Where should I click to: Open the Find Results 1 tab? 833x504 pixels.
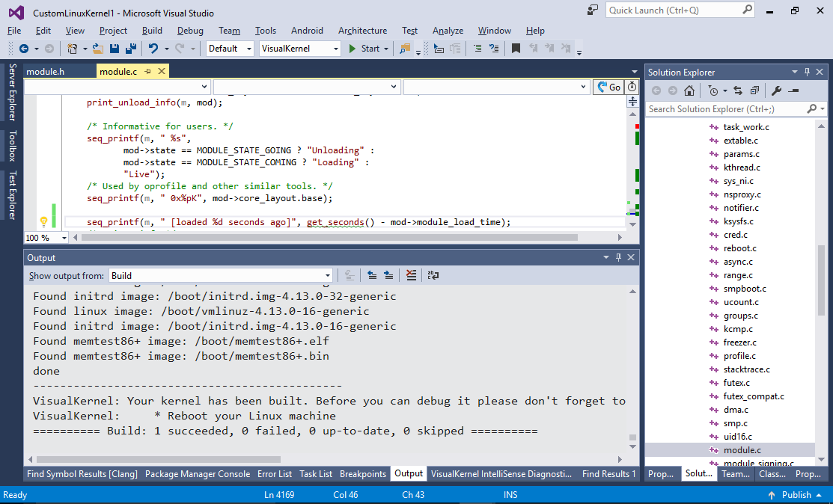click(608, 474)
